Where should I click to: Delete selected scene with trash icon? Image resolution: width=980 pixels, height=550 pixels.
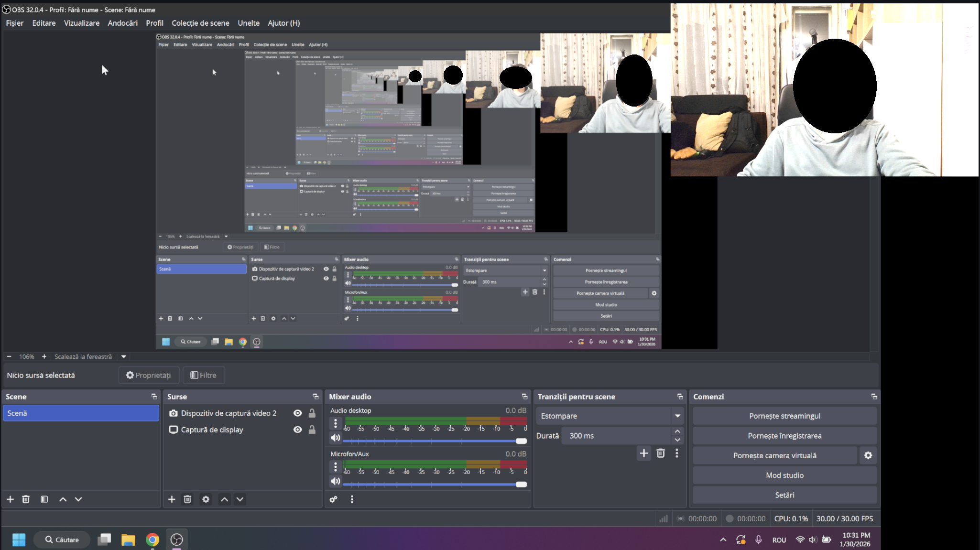(x=26, y=499)
